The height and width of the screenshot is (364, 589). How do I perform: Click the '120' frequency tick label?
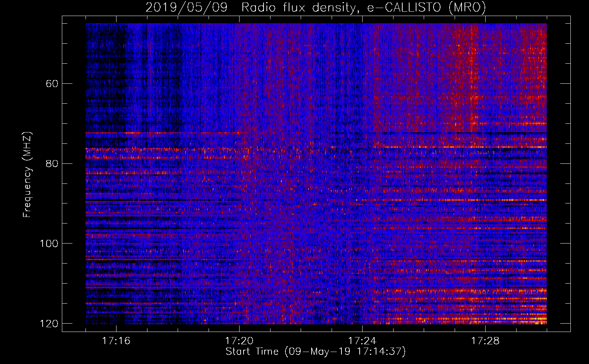[49, 324]
